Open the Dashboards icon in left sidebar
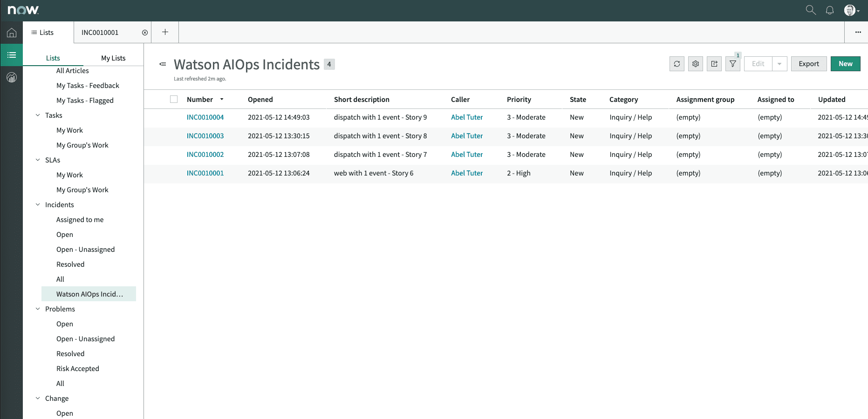Viewport: 868px width, 419px height. [11, 77]
